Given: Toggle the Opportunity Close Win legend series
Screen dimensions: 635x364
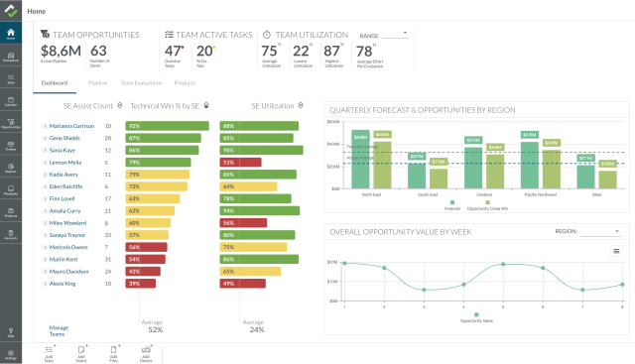Looking at the screenshot, I should 487,205.
